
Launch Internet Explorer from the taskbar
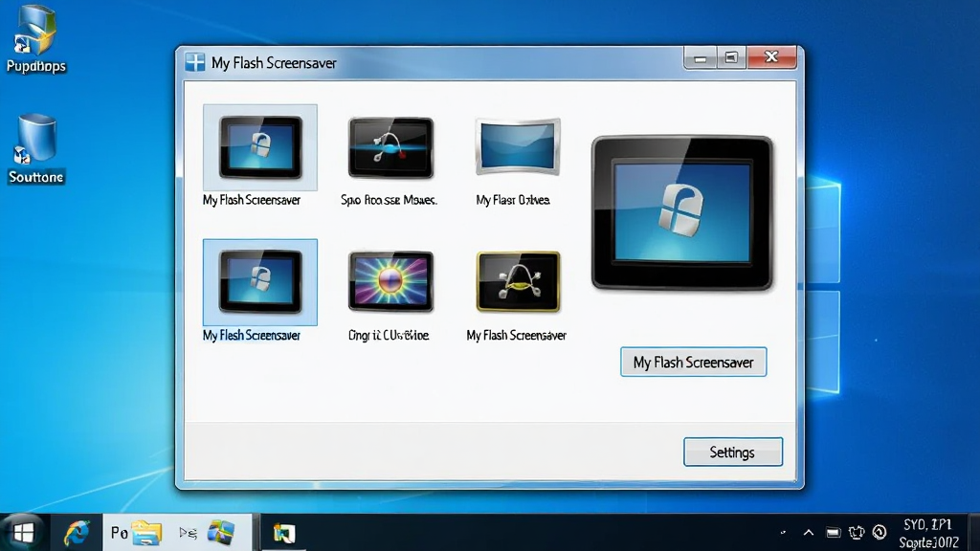[77, 534]
